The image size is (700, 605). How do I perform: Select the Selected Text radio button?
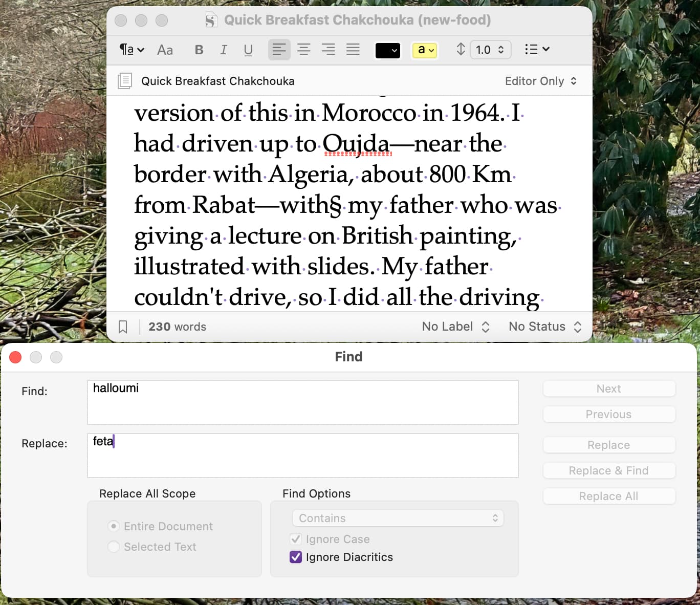pyautogui.click(x=114, y=547)
